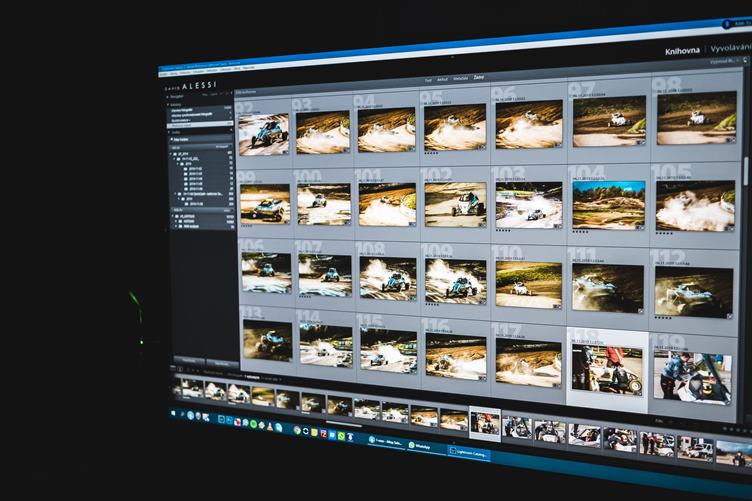Screen dimensions: 752x501
Task: Select highlighted filmstrip thumbnail
Action: tap(485, 424)
